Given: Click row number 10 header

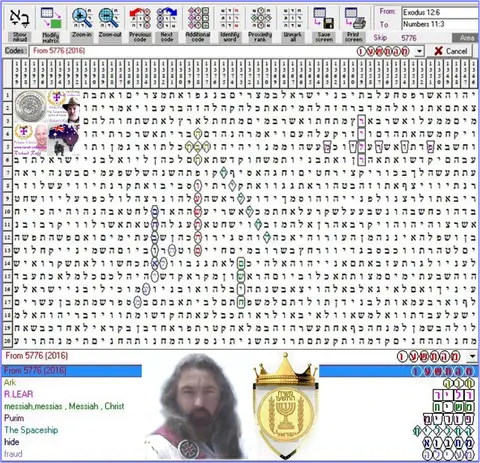Looking at the screenshot, I should 7,211.
